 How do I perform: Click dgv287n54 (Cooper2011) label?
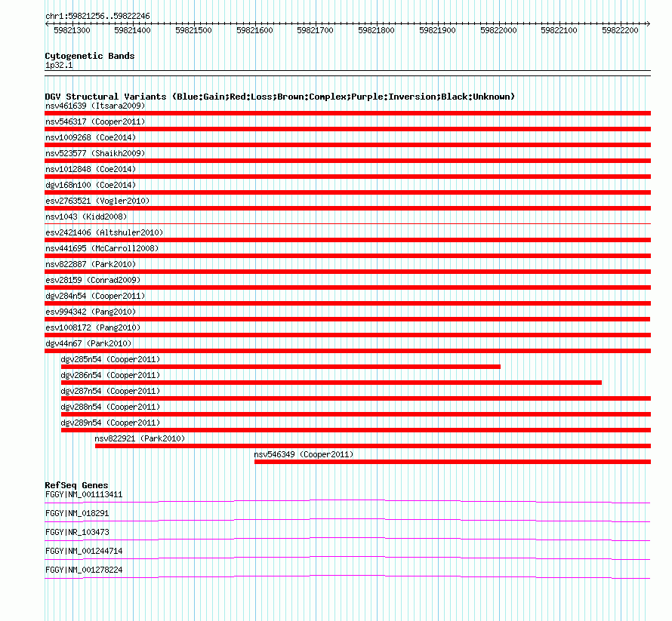click(110, 391)
